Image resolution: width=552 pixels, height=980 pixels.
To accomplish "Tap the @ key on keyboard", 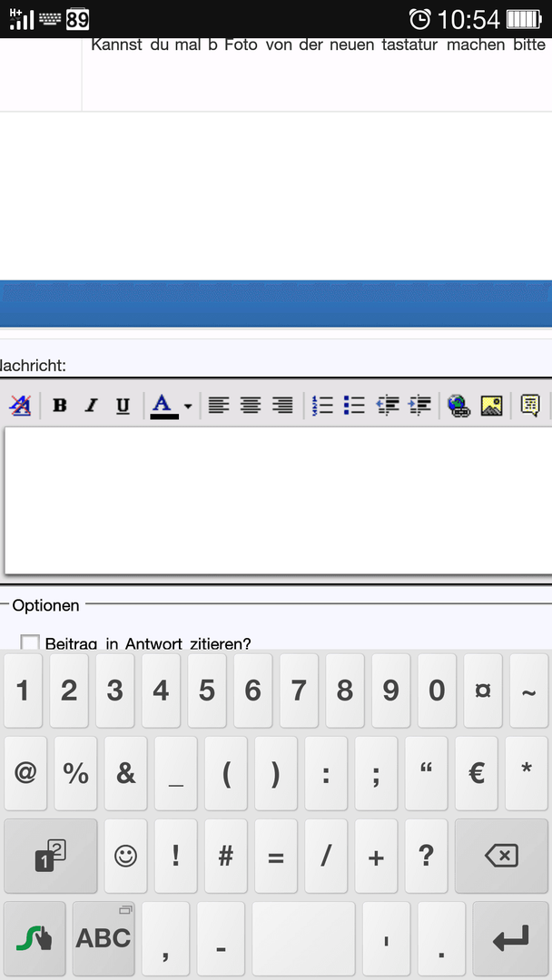I will (x=25, y=773).
